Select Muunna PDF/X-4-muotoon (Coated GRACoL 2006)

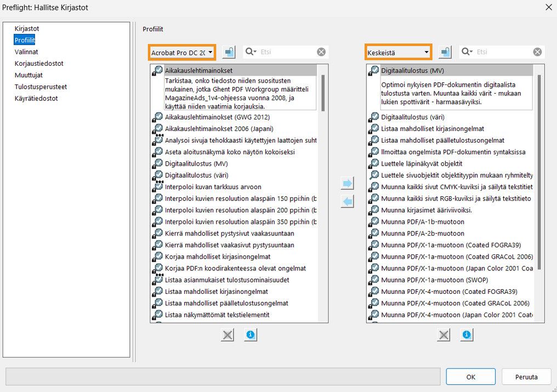tap(455, 303)
